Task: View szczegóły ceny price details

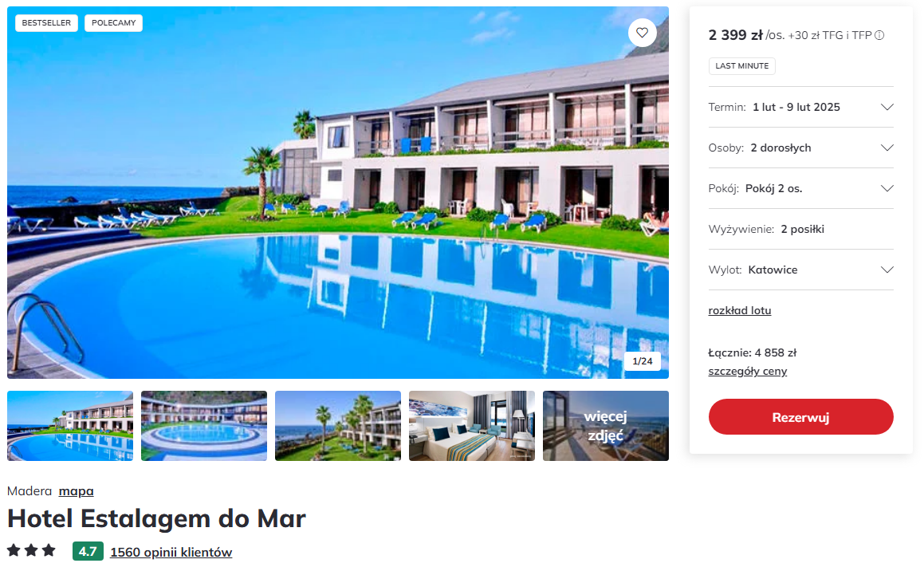Action: (747, 372)
